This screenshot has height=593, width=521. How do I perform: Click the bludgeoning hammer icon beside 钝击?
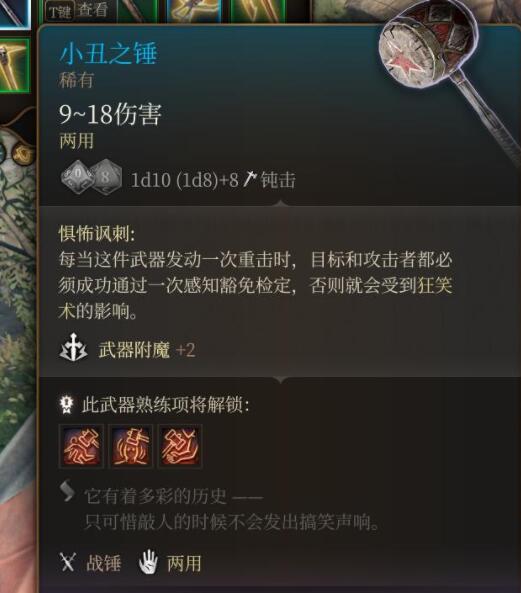point(250,179)
